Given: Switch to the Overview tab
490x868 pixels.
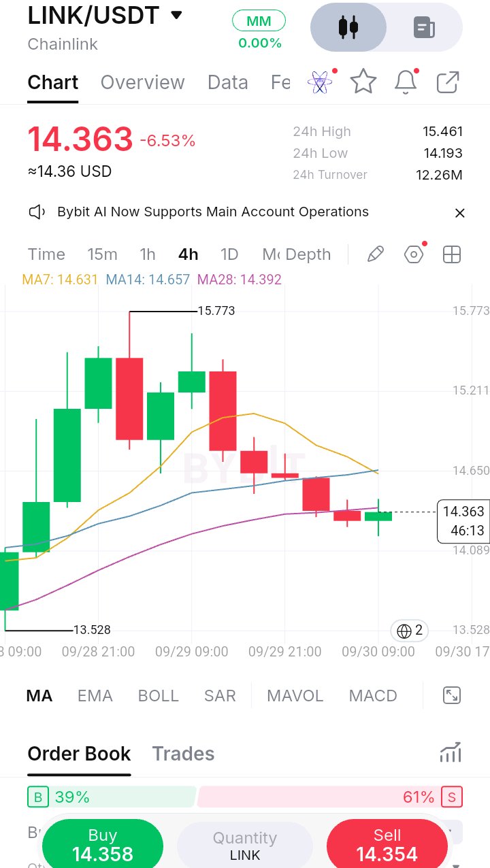Looking at the screenshot, I should tap(143, 82).
